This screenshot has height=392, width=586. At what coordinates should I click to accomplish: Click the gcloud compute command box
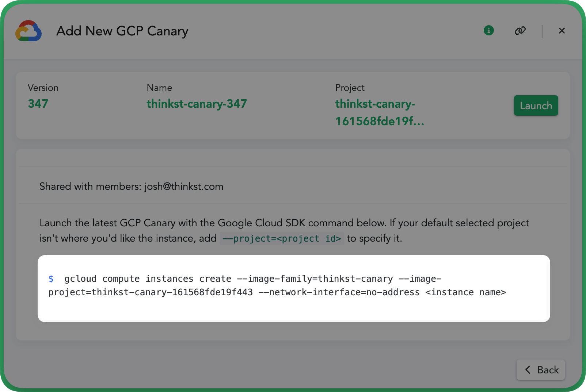tap(294, 288)
